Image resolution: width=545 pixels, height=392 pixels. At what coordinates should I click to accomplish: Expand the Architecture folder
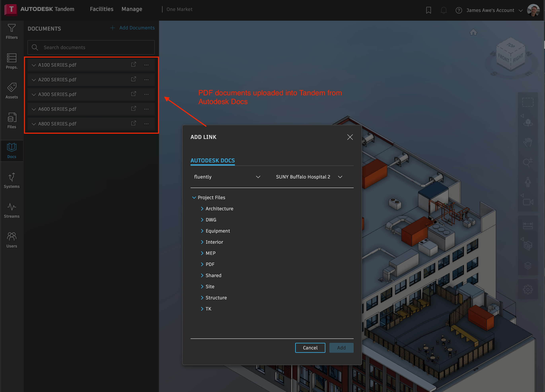202,209
